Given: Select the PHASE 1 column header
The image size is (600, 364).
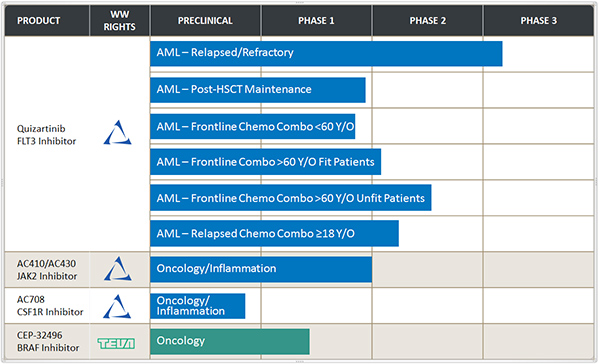Looking at the screenshot, I should (316, 21).
